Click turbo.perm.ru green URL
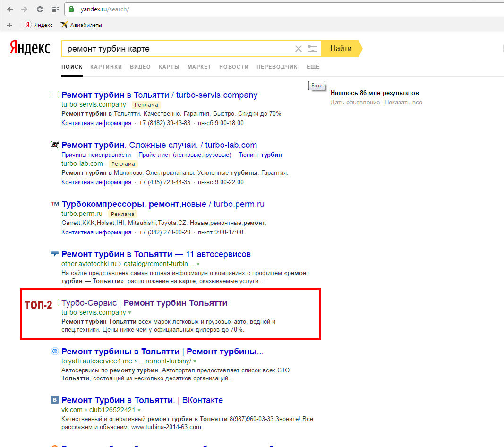 coord(82,214)
